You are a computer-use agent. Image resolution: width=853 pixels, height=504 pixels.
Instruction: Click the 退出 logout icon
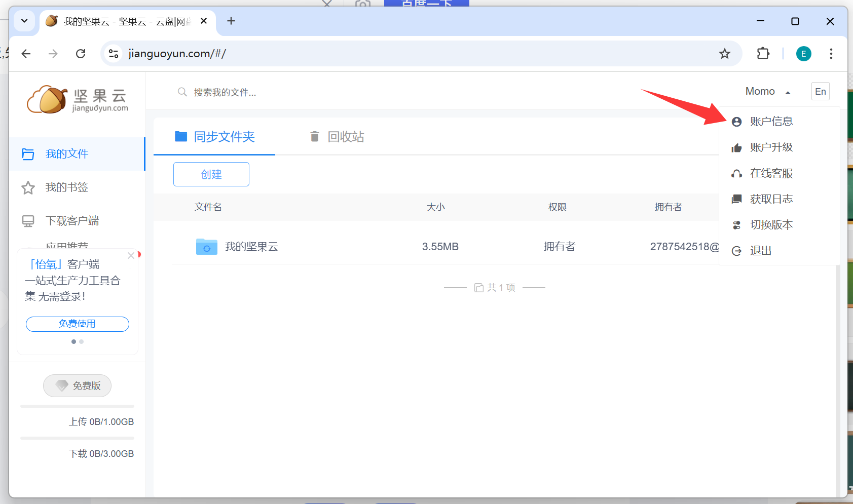pos(736,251)
